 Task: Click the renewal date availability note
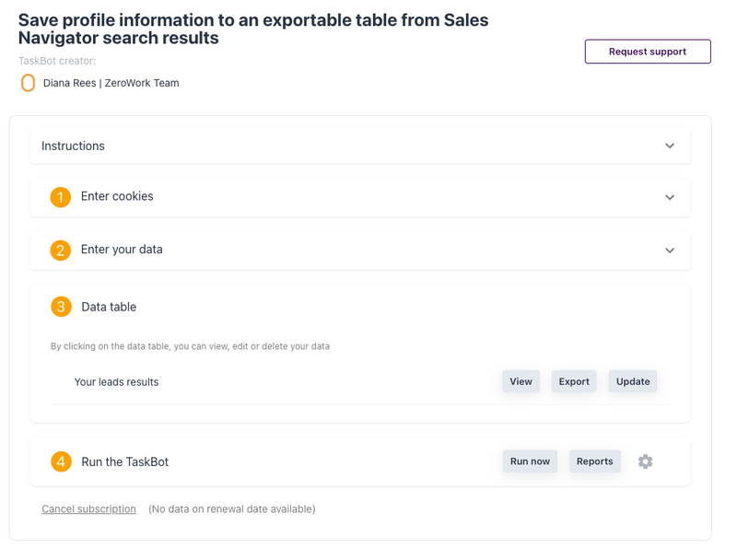[230, 508]
